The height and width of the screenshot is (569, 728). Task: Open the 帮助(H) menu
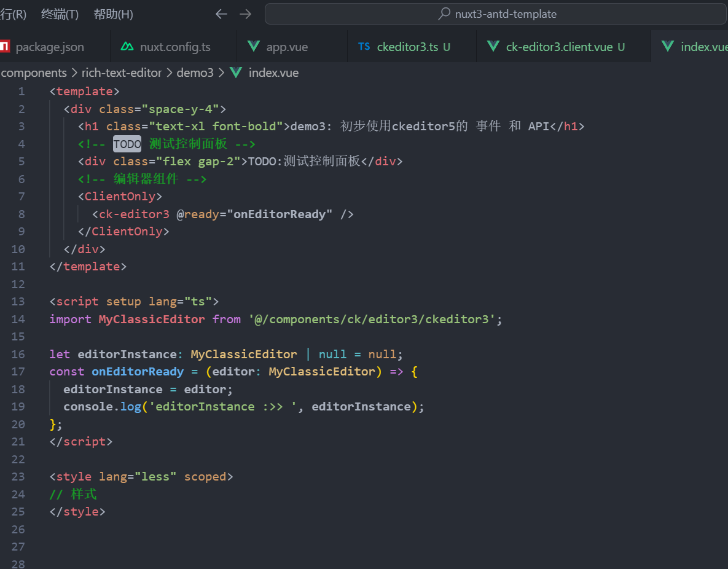[113, 14]
